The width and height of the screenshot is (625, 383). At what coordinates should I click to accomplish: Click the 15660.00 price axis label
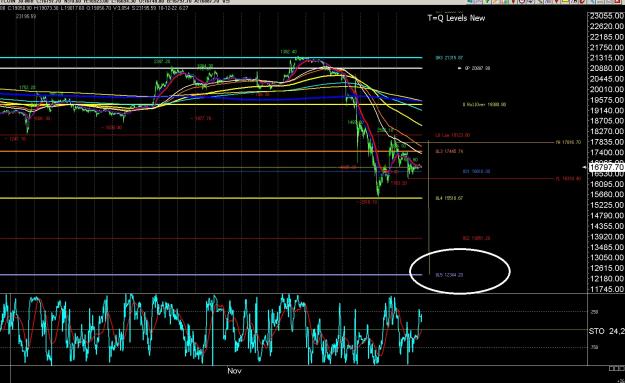[x=607, y=194]
